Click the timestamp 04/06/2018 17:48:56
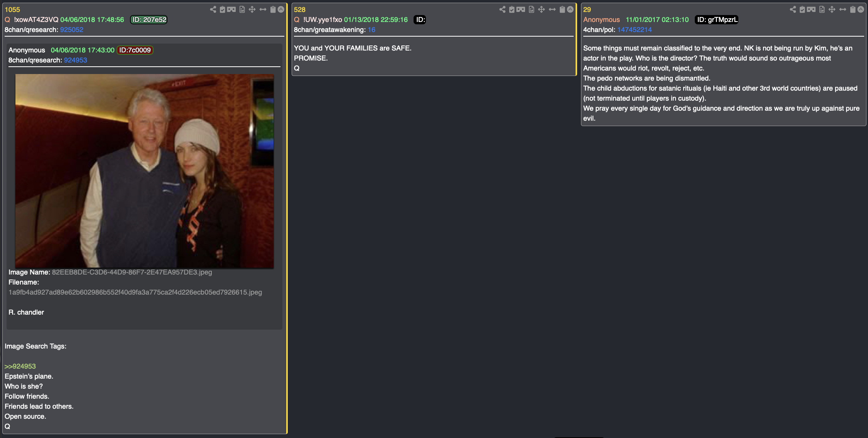The width and height of the screenshot is (868, 438). [x=92, y=20]
